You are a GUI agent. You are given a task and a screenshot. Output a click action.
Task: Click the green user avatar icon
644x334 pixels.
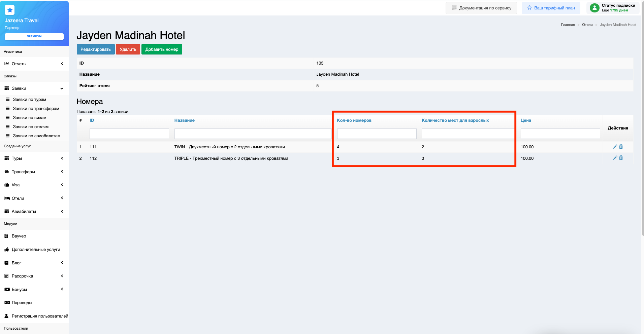point(594,8)
